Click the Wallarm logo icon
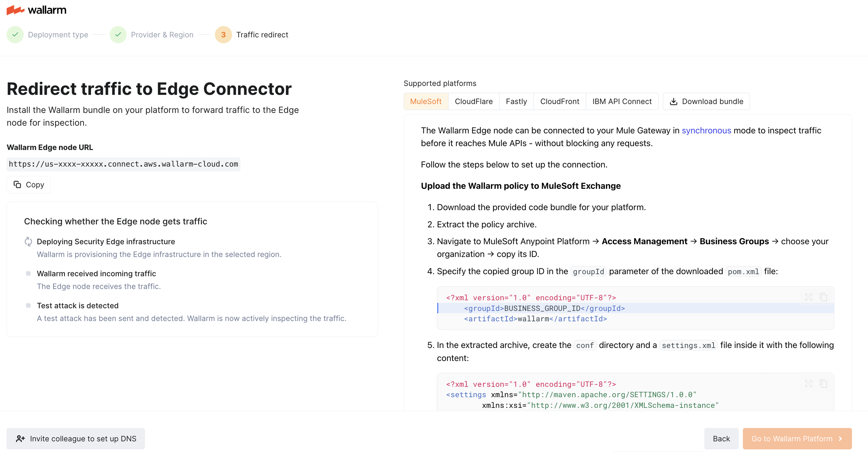Screen dimensions: 868x452 (15, 10)
